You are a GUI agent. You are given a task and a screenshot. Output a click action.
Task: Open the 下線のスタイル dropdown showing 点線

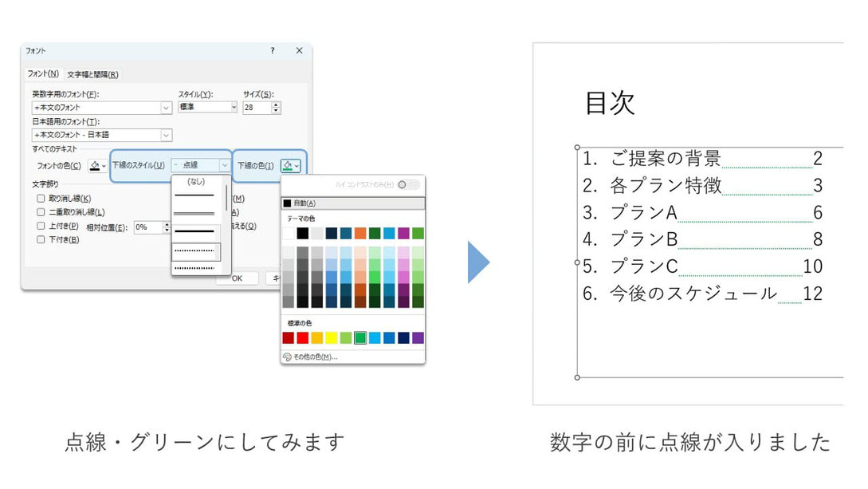click(200, 165)
